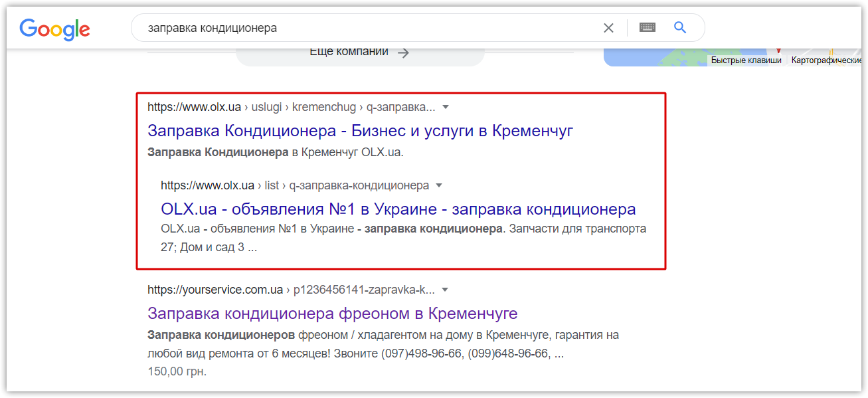Clear the search query with X icon
868x398 pixels.
608,28
